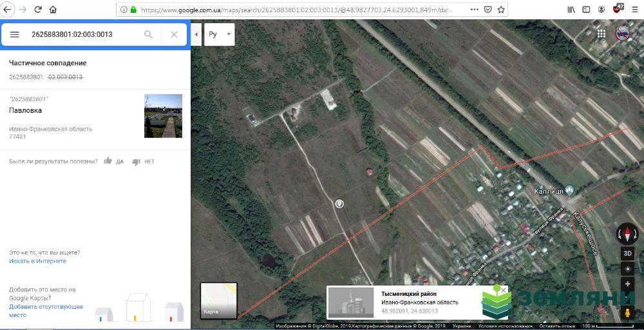Switch to Карта map layer
644x330 pixels.
218,300
